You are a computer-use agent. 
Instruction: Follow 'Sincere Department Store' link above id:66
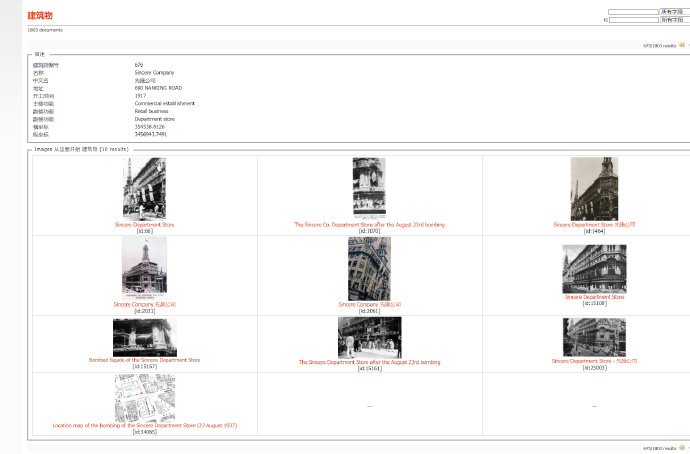pos(144,225)
